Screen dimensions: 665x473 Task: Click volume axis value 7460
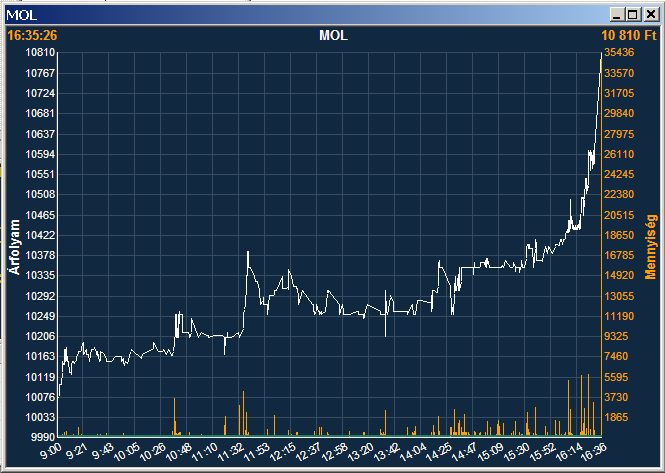616,356
